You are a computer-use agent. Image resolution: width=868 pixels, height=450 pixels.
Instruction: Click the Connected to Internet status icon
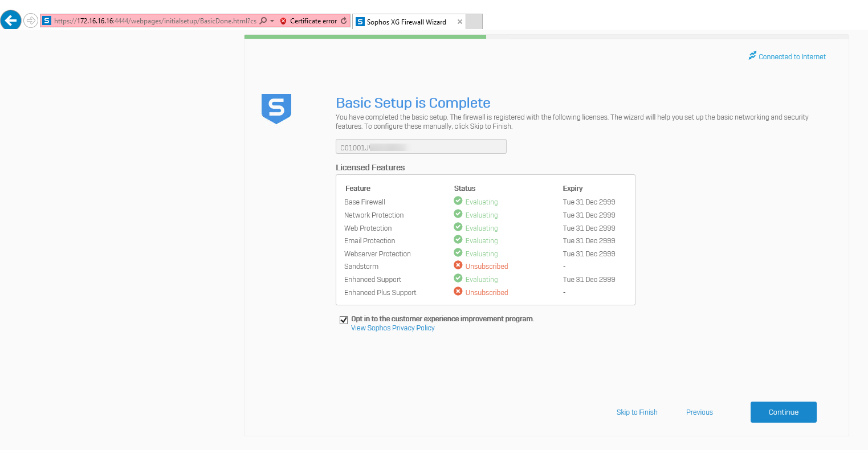click(752, 56)
